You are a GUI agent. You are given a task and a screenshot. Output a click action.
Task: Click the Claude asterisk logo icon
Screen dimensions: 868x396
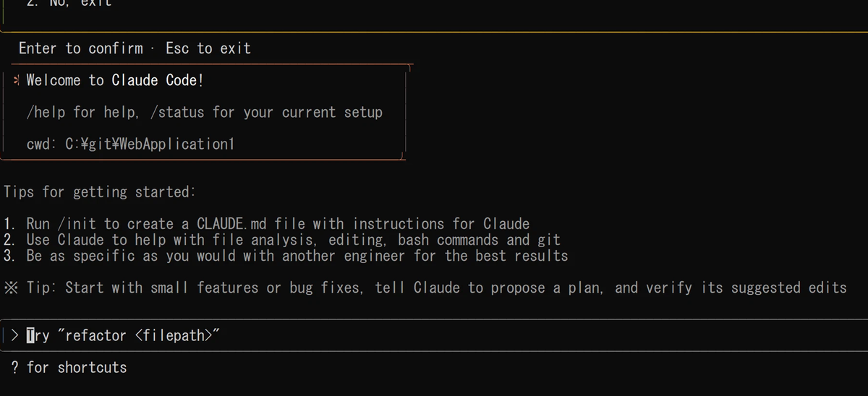pyautogui.click(x=17, y=80)
